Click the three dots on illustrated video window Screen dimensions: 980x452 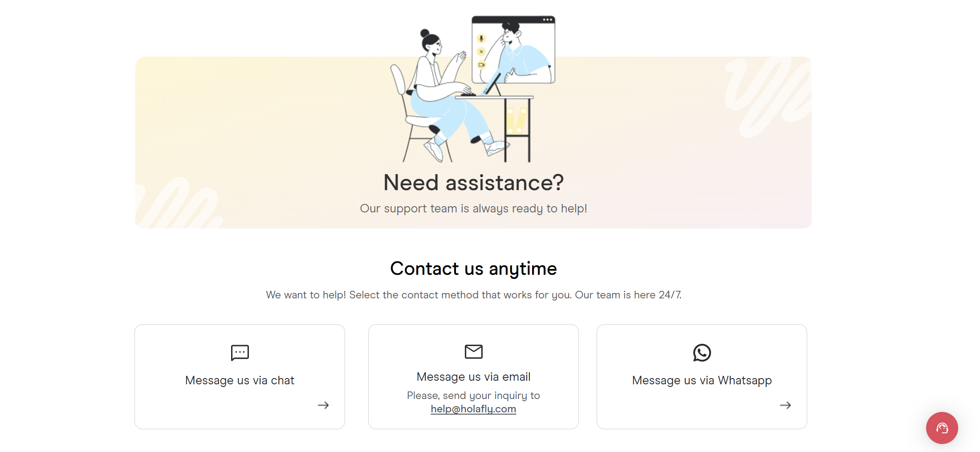tap(547, 20)
